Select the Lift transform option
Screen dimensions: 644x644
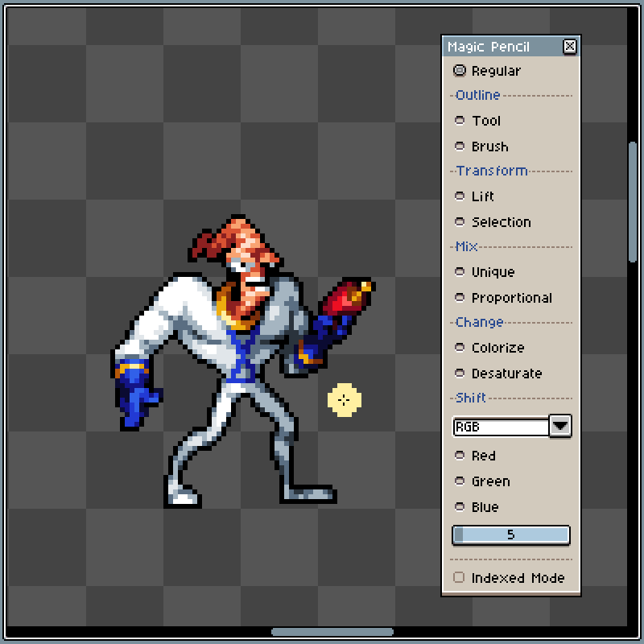pos(474,196)
